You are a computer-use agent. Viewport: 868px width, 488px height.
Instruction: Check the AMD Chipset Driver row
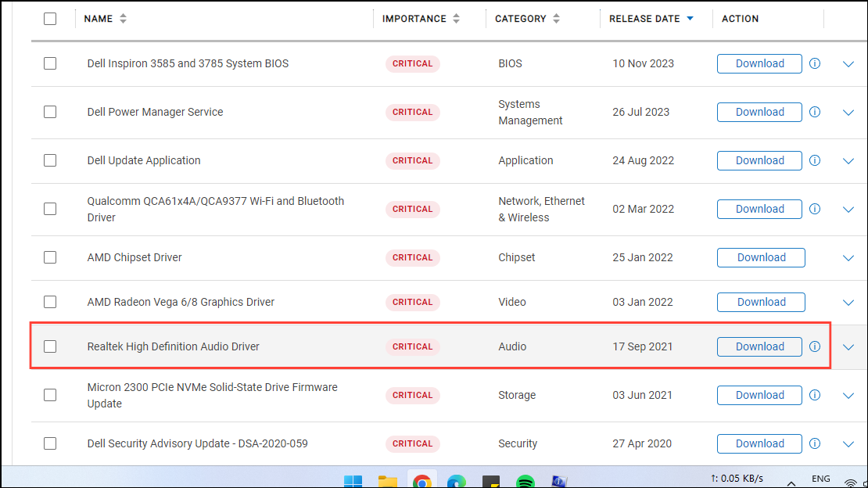pyautogui.click(x=50, y=257)
